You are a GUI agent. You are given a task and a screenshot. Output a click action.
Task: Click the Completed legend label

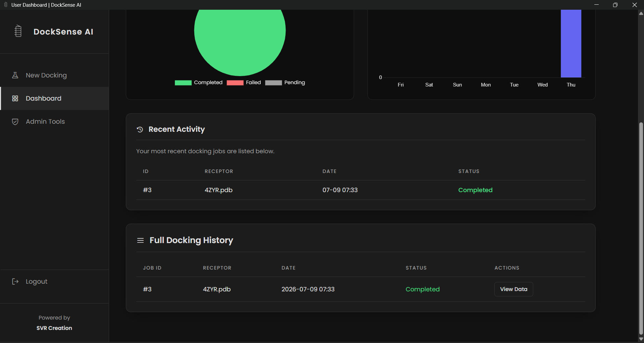click(208, 82)
